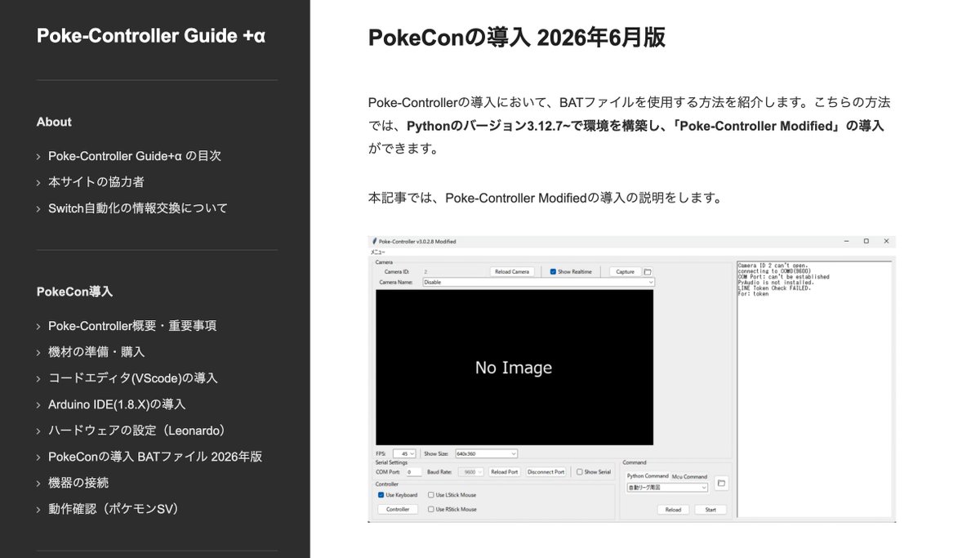Open 動作確認（ポケモンSV）sidebar link
980x558 pixels.
[x=114, y=508]
